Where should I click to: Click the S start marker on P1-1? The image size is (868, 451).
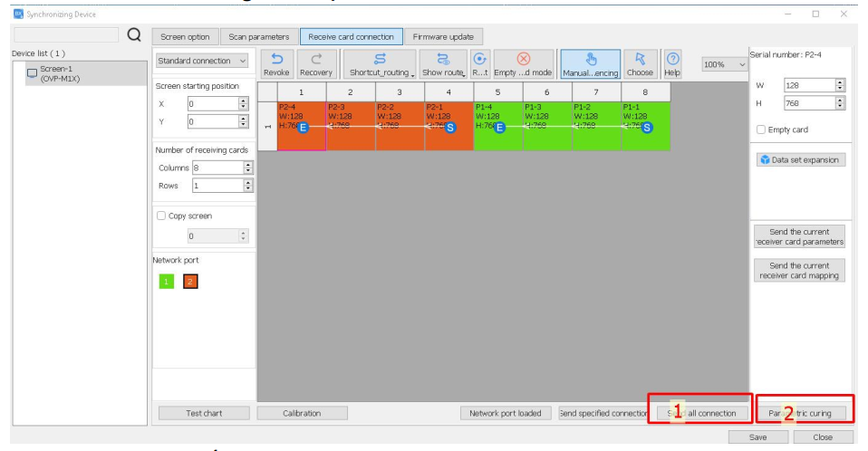pos(647,128)
